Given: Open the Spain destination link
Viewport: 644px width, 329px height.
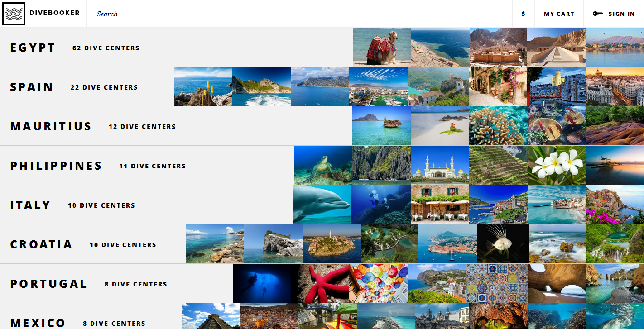Looking at the screenshot, I should click(x=32, y=87).
